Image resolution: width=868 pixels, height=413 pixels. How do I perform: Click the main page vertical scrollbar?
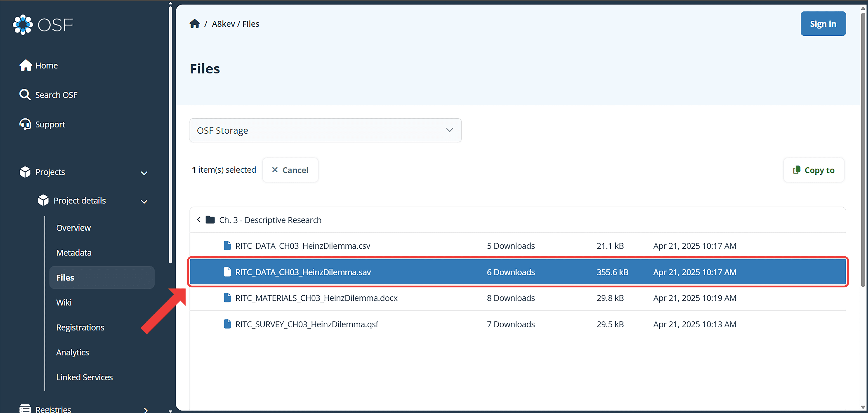pos(863,150)
